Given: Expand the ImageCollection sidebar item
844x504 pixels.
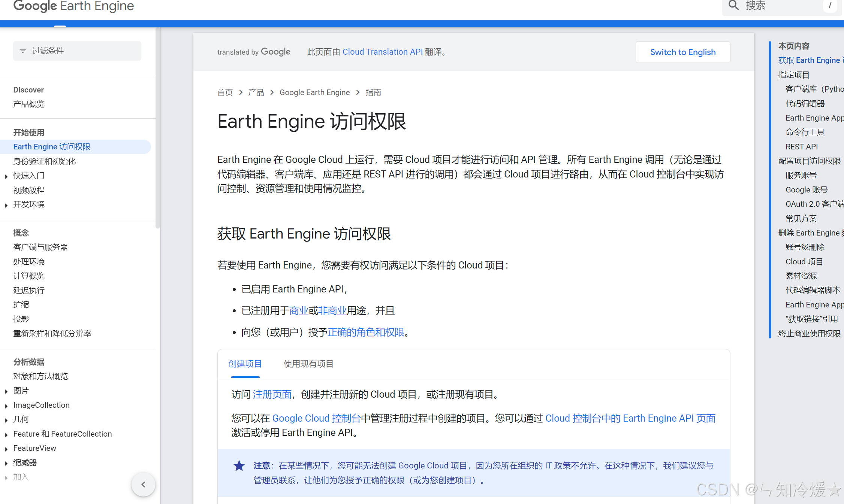Looking at the screenshot, I should [6, 406].
